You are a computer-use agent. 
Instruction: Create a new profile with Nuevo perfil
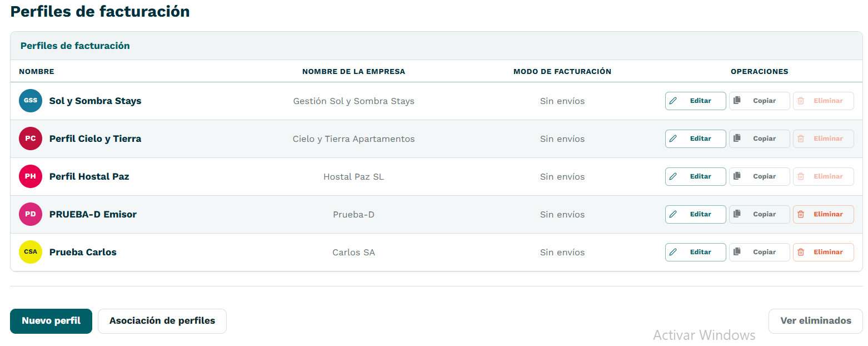click(x=51, y=321)
